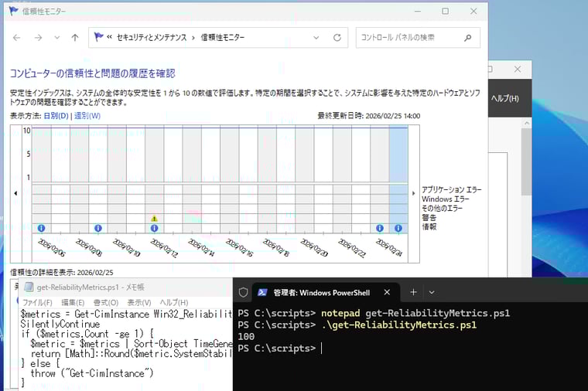Image resolution: width=588 pixels, height=391 pixels.
Task: Select the info event above 2026/02/08
Action: pyautogui.click(x=98, y=228)
